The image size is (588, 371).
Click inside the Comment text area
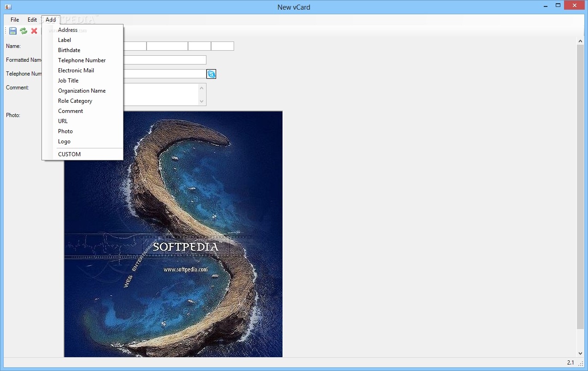160,94
